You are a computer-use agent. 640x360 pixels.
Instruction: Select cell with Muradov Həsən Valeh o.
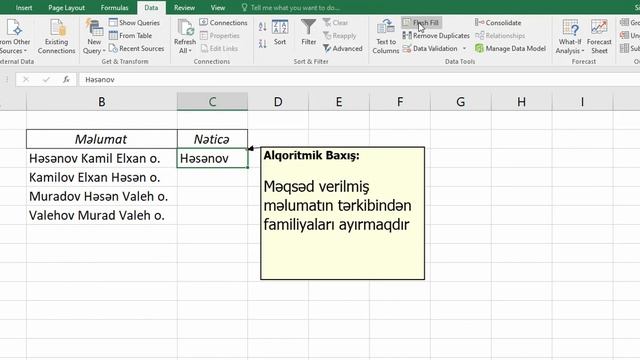pyautogui.click(x=102, y=196)
